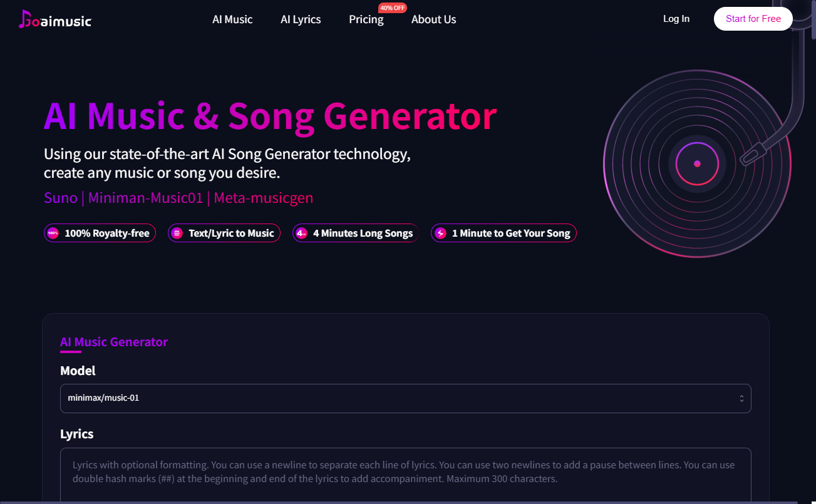Click the vinyl record center graphic

tap(697, 163)
